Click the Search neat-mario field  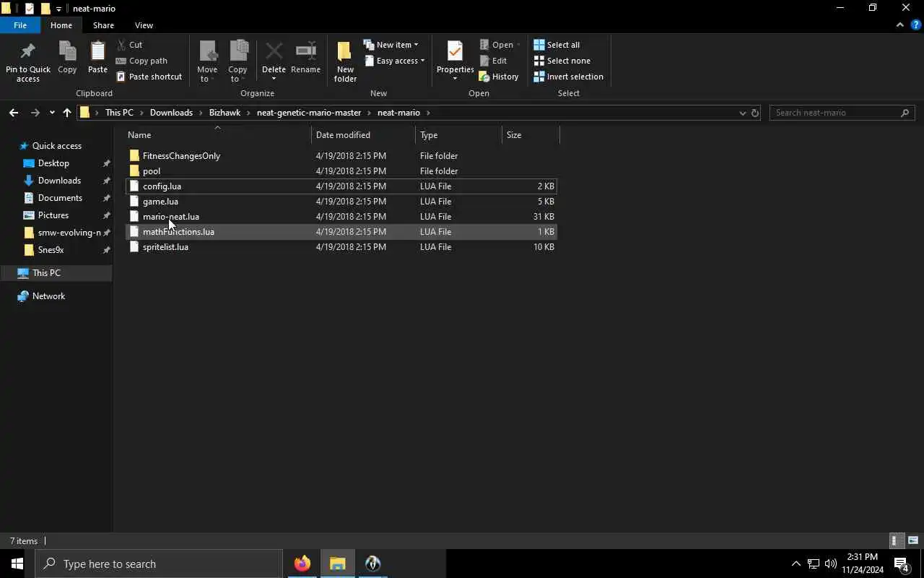pos(842,113)
